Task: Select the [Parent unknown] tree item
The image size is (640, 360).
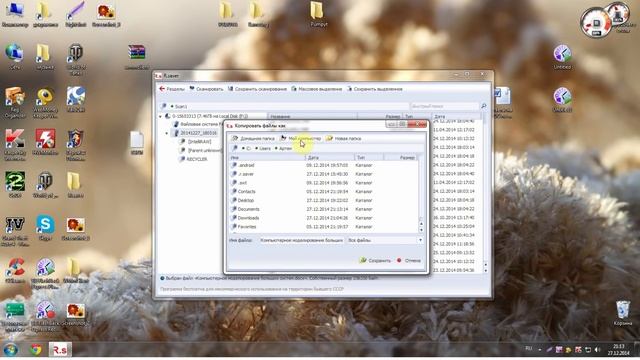Action: [201, 150]
